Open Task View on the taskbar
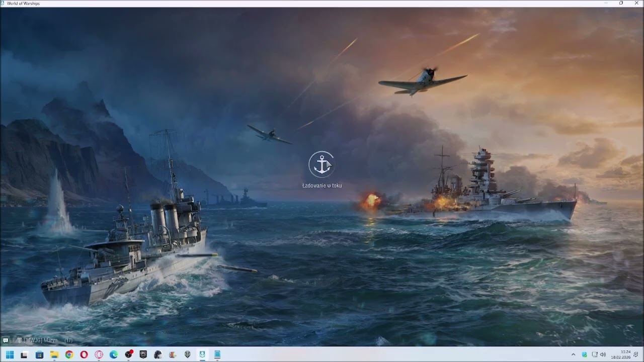The height and width of the screenshot is (362, 644). [24, 354]
